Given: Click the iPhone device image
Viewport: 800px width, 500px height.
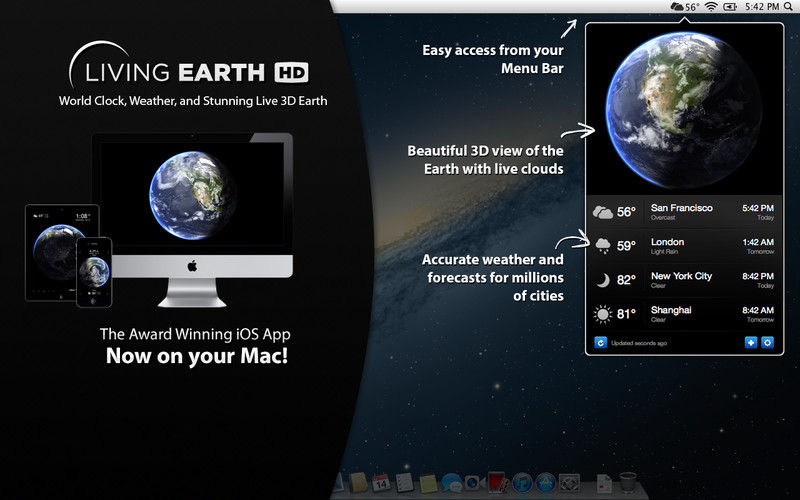Looking at the screenshot, I should pos(94,272).
